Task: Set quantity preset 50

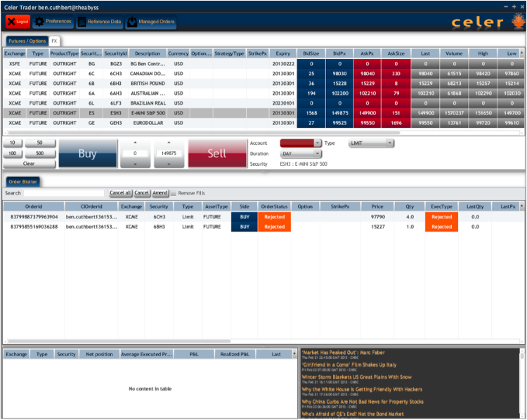Action: (x=39, y=143)
